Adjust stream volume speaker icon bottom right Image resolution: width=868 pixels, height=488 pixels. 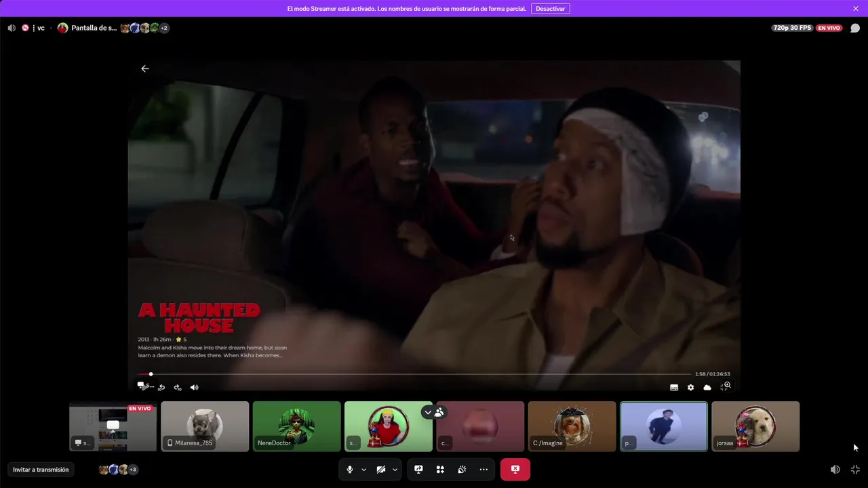click(x=835, y=470)
